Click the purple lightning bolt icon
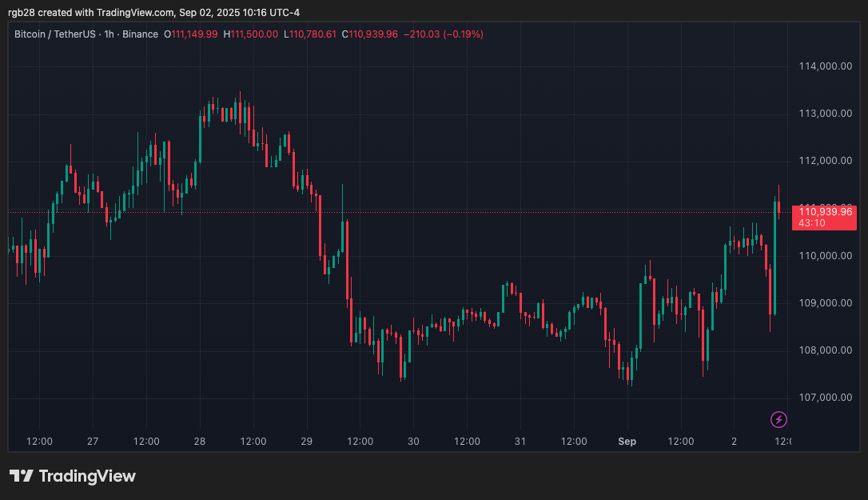 coord(778,419)
